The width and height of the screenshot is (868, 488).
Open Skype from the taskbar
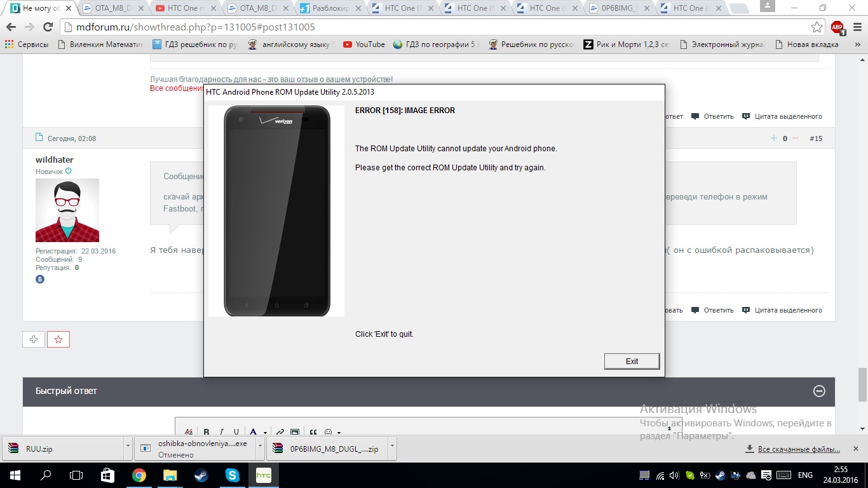(x=232, y=475)
